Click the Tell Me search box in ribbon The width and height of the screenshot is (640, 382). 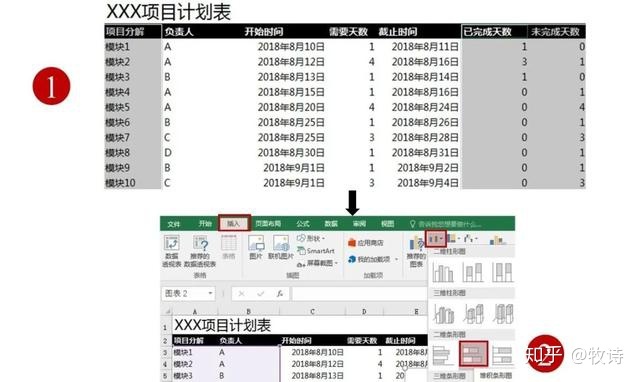[x=446, y=224]
